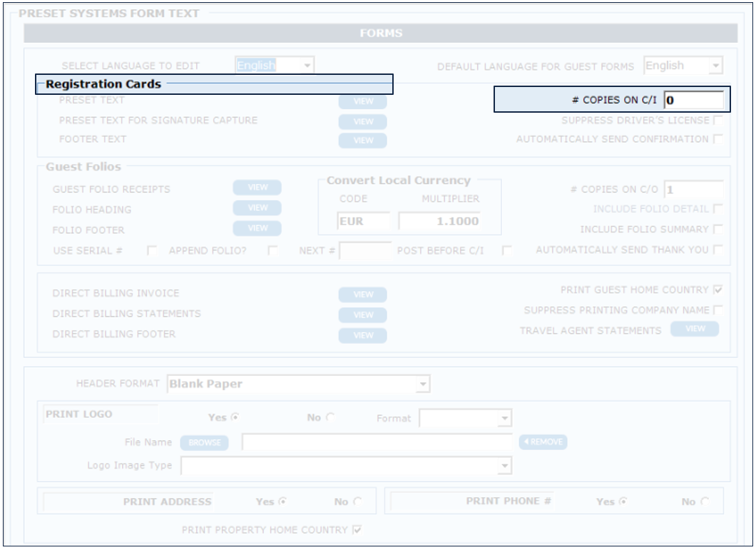Image resolution: width=756 pixels, height=550 pixels.
Task: Click # Copies On C/I input field
Action: pyautogui.click(x=693, y=101)
